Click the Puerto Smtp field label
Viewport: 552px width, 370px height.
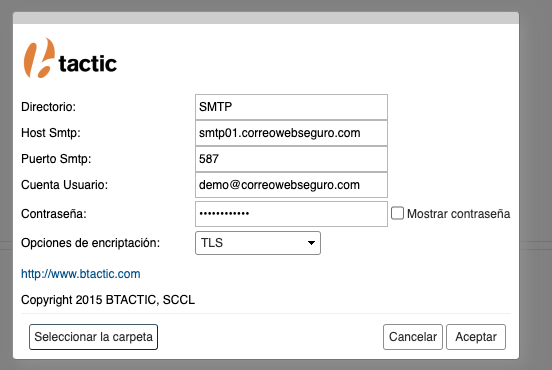[x=56, y=159]
